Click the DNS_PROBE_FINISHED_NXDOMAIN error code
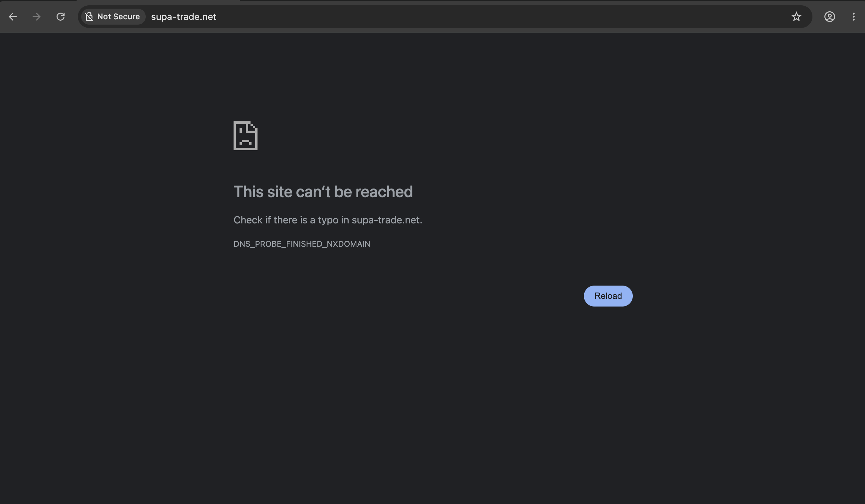 302,244
